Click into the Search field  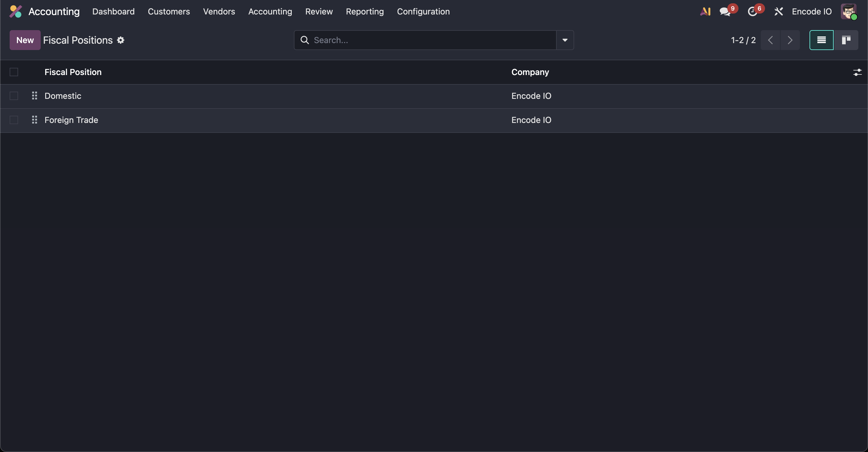(431, 40)
